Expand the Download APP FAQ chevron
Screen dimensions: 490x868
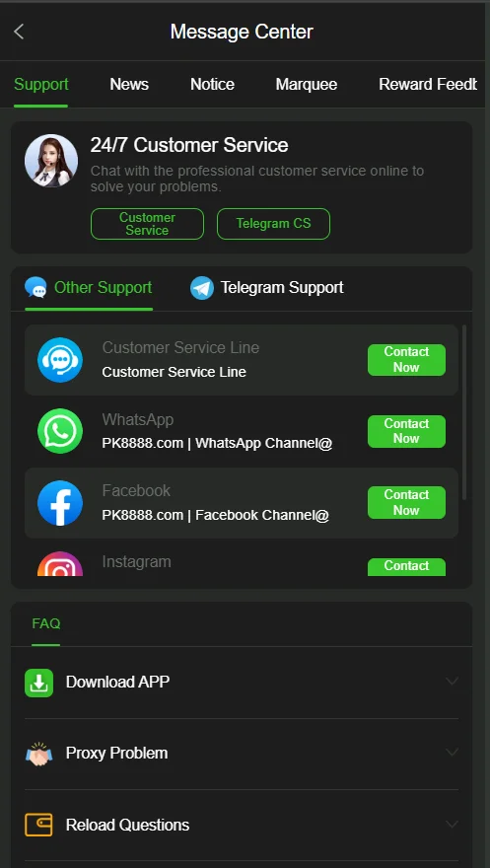click(452, 682)
